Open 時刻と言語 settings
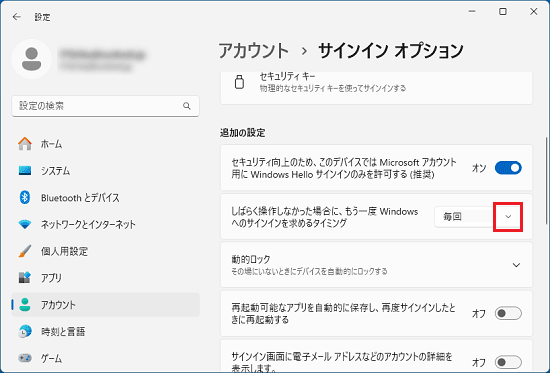Image resolution: width=550 pixels, height=373 pixels. click(x=105, y=332)
